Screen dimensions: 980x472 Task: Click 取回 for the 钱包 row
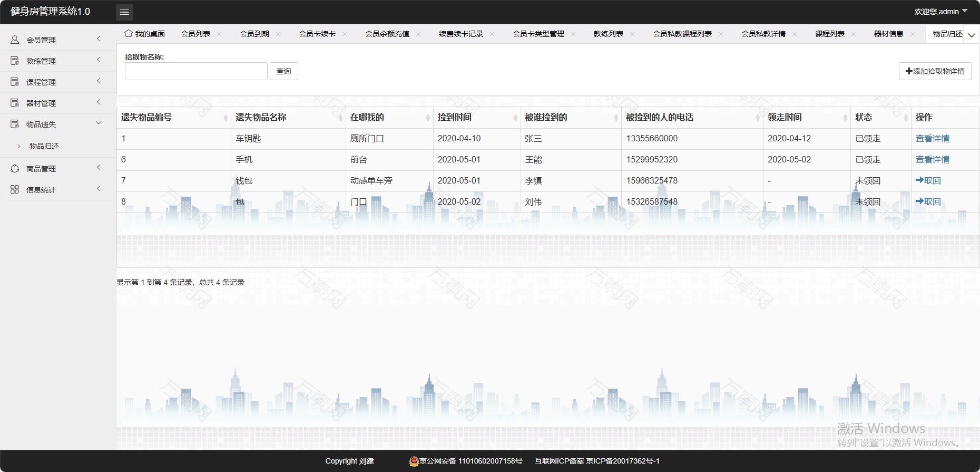[928, 181]
